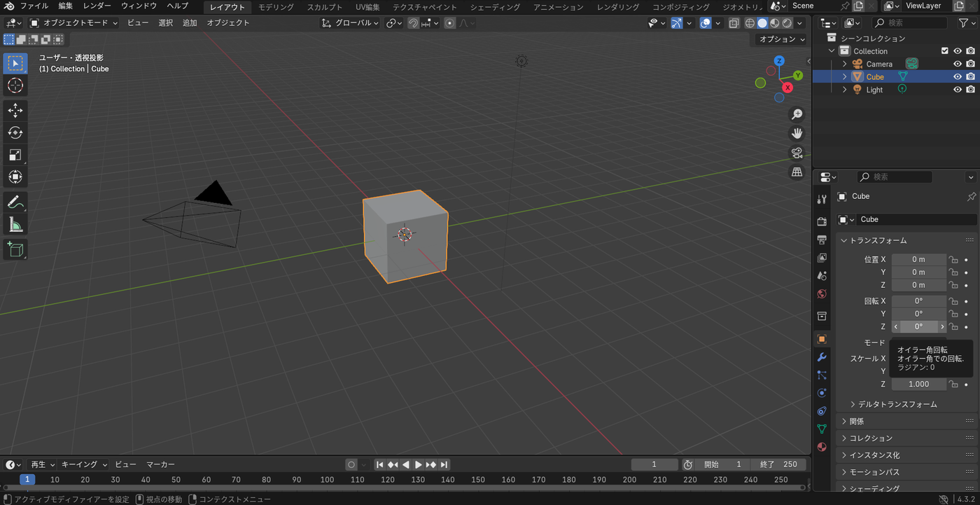Screen dimensions: 980x505
Task: Select the Box Select tool
Action: [15, 63]
